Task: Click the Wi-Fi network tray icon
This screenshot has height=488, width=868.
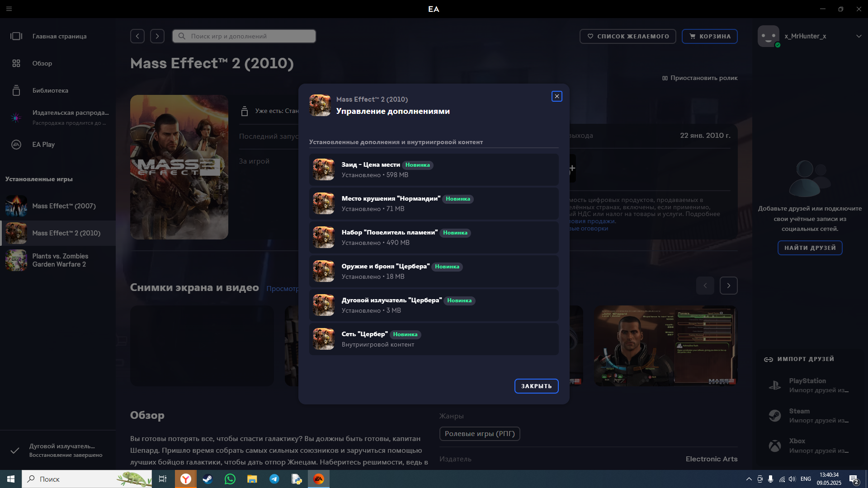Action: point(782,479)
